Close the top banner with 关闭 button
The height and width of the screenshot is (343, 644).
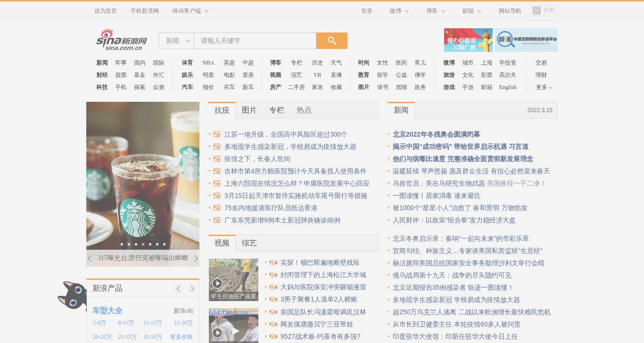tap(544, 10)
